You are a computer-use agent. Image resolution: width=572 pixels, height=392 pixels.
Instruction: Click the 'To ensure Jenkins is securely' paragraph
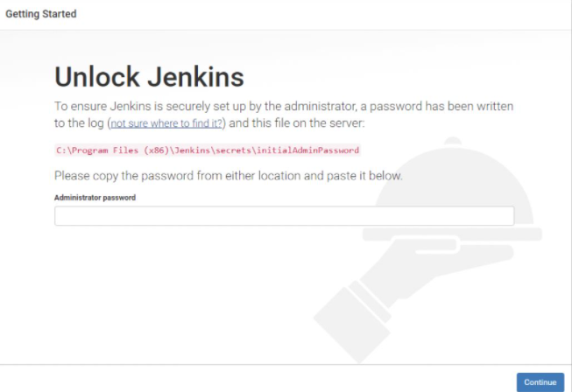coord(284,115)
